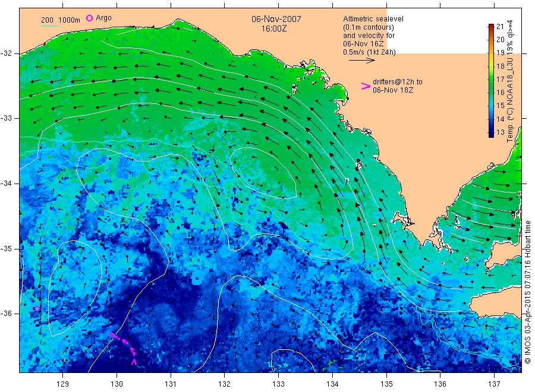Click the magenta drifter arrowhead legend symbol
The width and height of the screenshot is (535, 392).
(x=366, y=86)
